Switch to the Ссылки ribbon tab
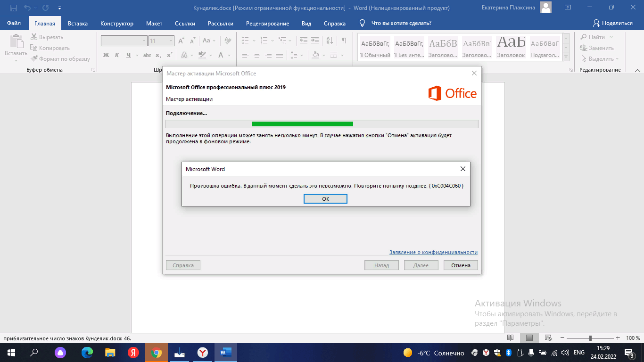 185,24
